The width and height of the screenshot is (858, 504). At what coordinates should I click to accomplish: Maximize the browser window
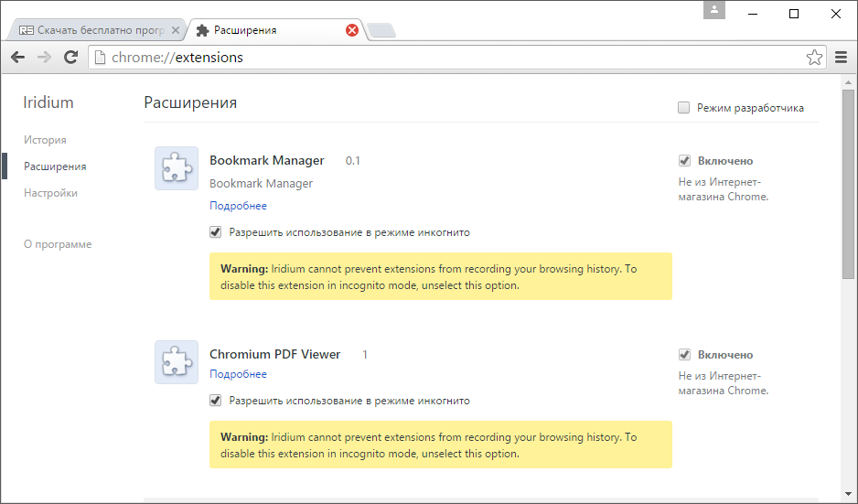[794, 14]
